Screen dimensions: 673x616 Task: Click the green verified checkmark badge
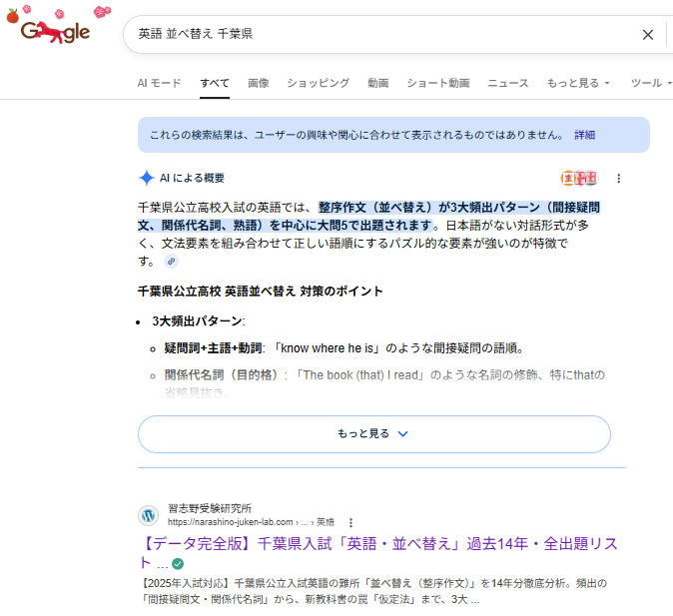click(x=178, y=564)
